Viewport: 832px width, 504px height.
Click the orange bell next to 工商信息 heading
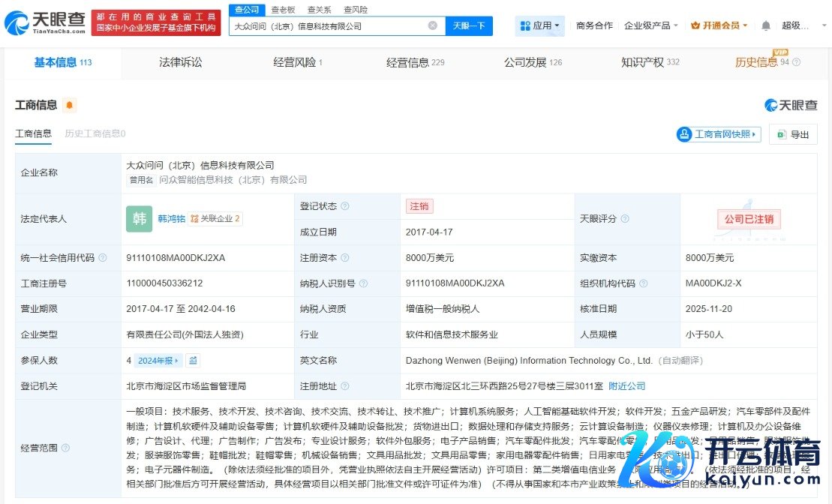(x=69, y=106)
